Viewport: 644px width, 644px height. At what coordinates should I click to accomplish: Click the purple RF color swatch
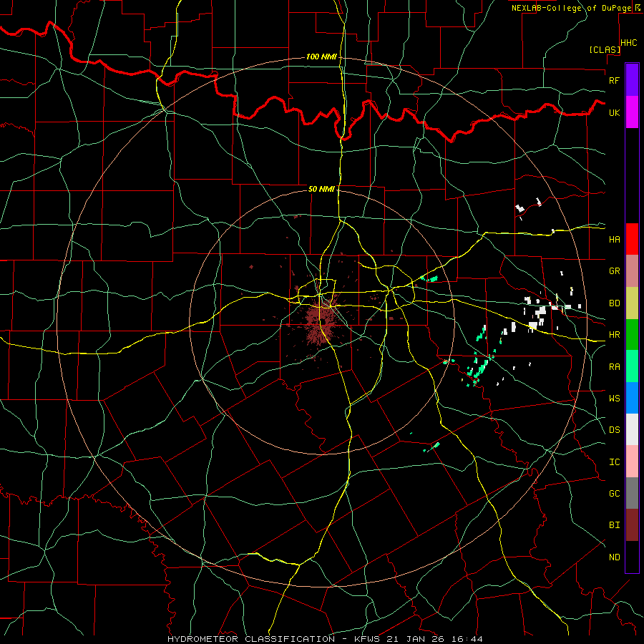coord(632,80)
